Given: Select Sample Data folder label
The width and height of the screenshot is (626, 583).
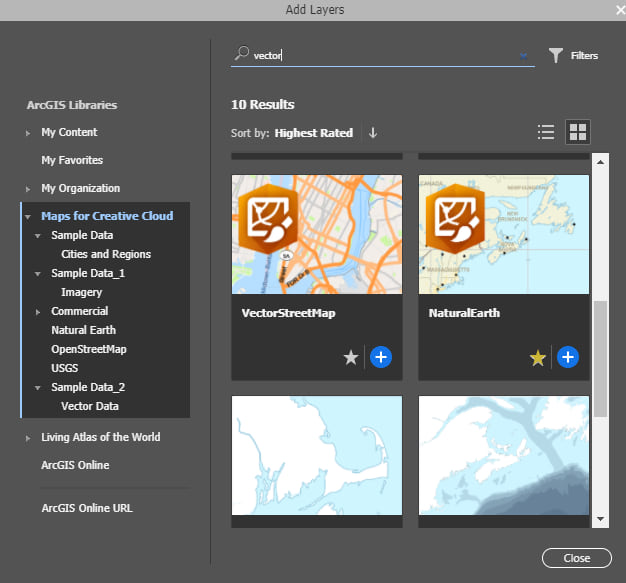Looking at the screenshot, I should pos(82,235).
